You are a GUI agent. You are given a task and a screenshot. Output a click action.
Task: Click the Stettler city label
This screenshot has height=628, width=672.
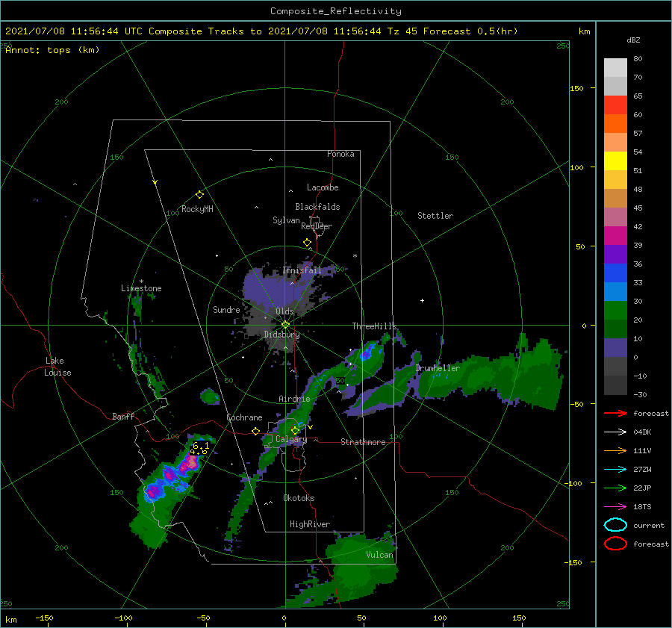435,216
